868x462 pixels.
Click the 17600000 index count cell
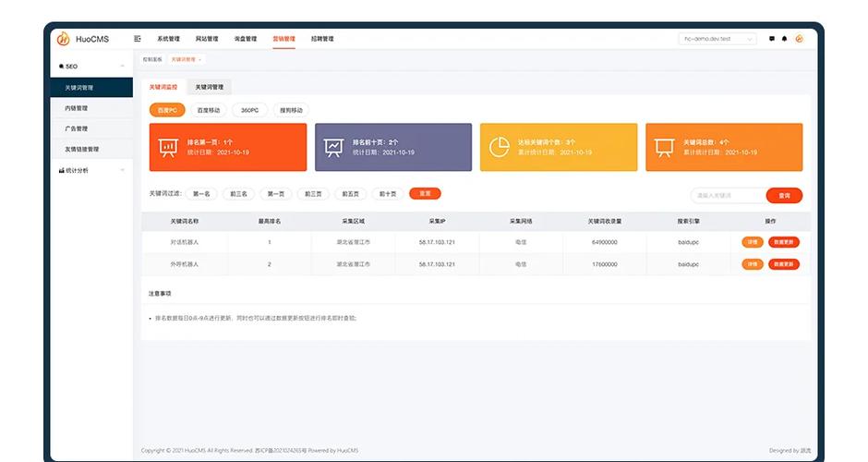coord(605,264)
